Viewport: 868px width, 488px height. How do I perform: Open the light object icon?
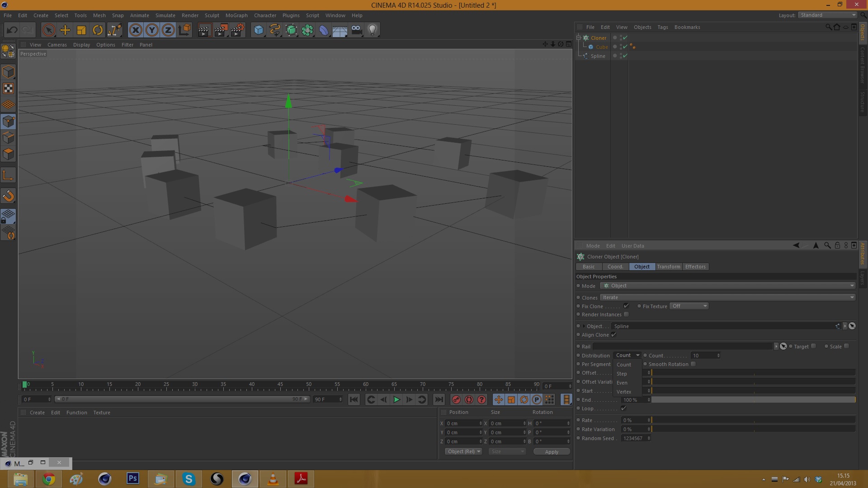click(373, 30)
